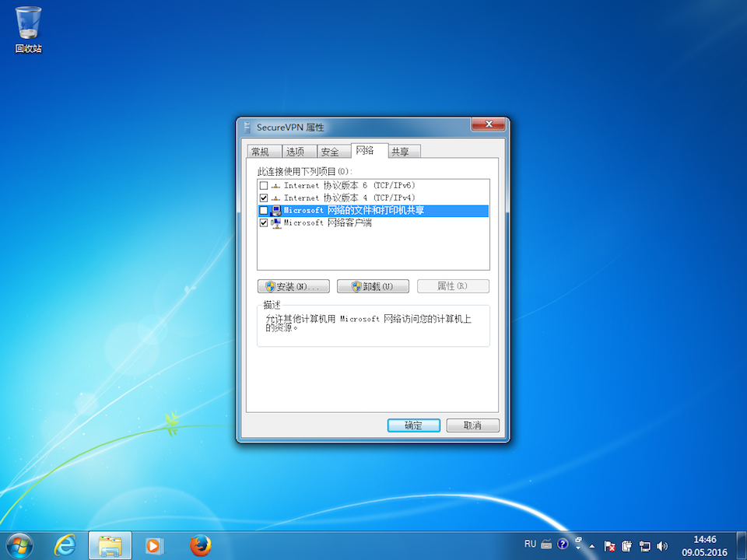Check the 文件和打印机共享 checkbox
The width and height of the screenshot is (747, 560).
[x=264, y=211]
